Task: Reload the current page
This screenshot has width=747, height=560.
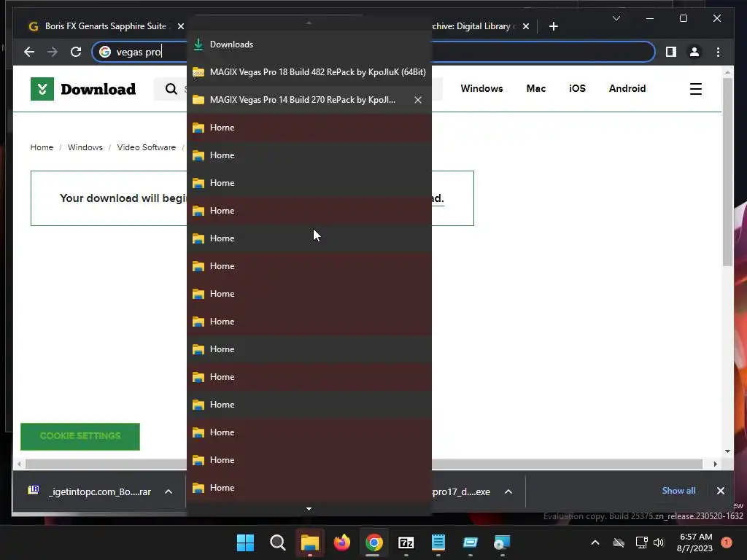Action: pyautogui.click(x=76, y=52)
